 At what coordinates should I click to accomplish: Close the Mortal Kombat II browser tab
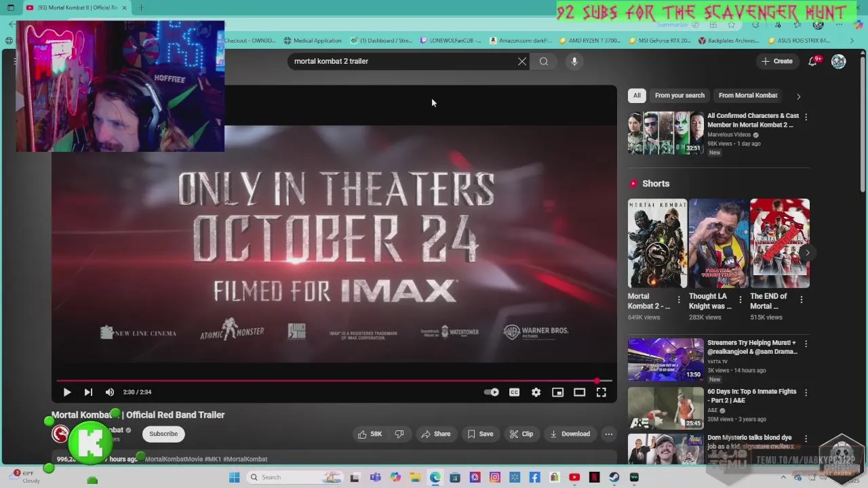click(124, 7)
